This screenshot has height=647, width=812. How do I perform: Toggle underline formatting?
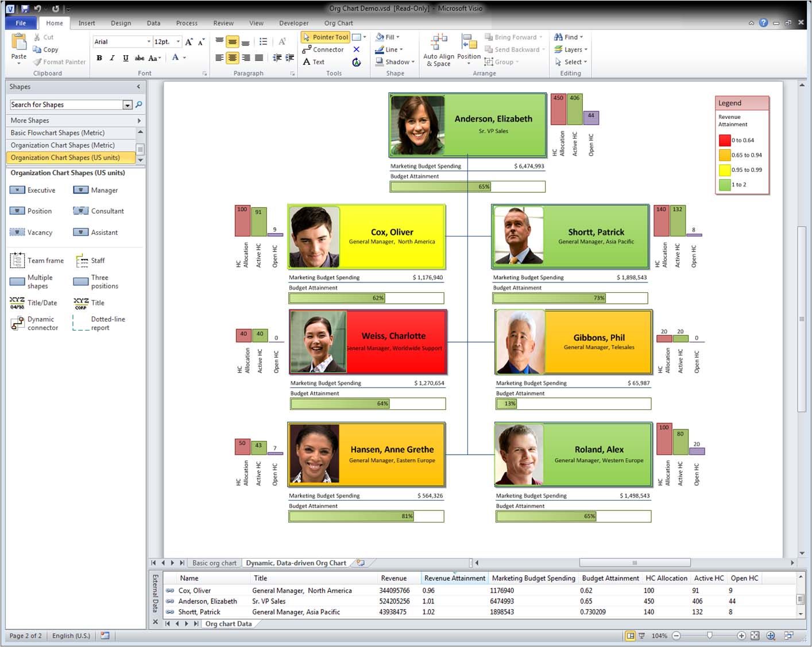125,58
